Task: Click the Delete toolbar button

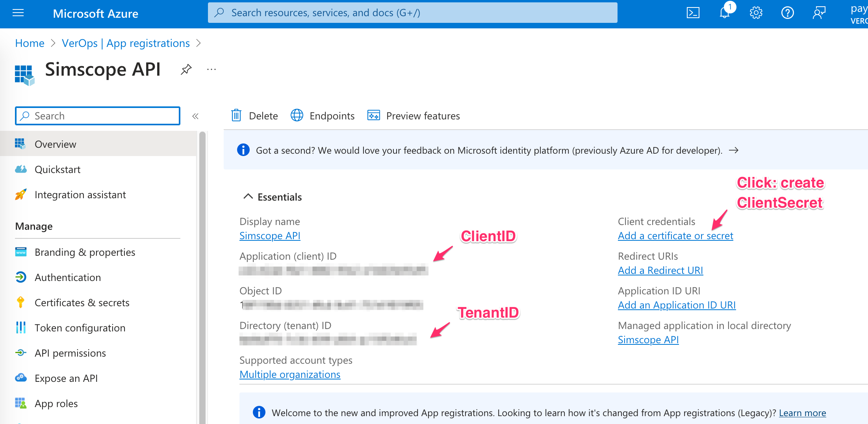Action: pos(254,116)
